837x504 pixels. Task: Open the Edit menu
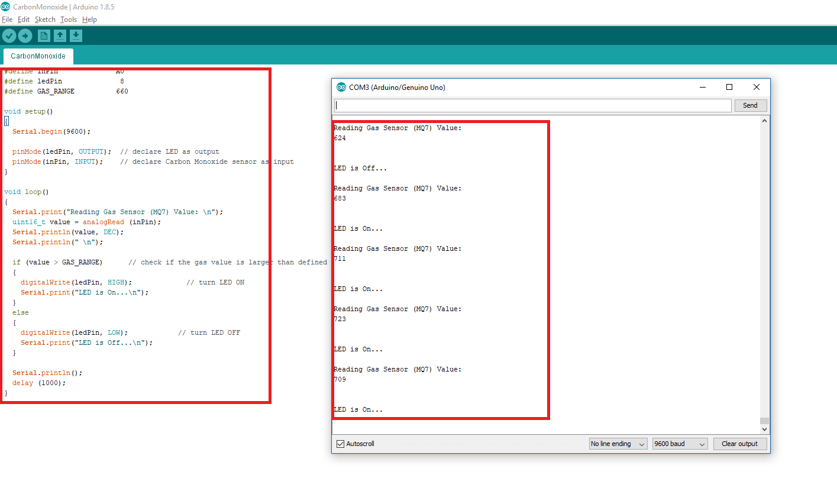(24, 20)
